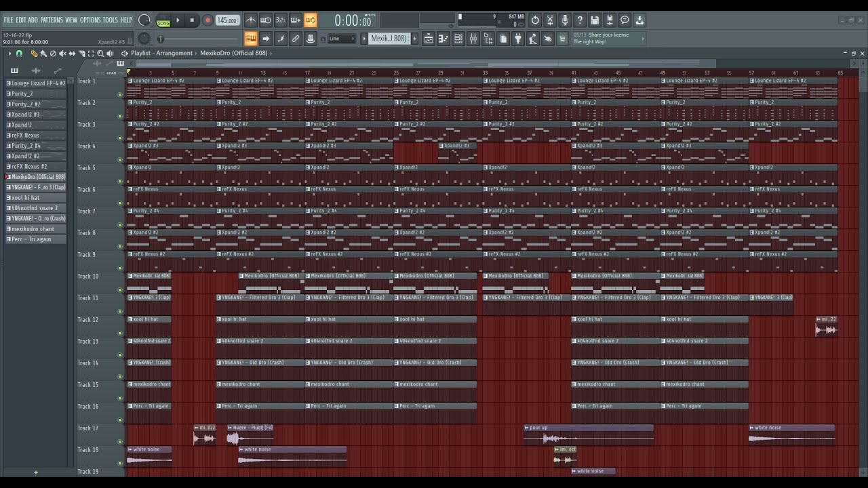Screen dimensions: 868x488
Task: Click the microphone recording icon
Action: click(x=565, y=20)
